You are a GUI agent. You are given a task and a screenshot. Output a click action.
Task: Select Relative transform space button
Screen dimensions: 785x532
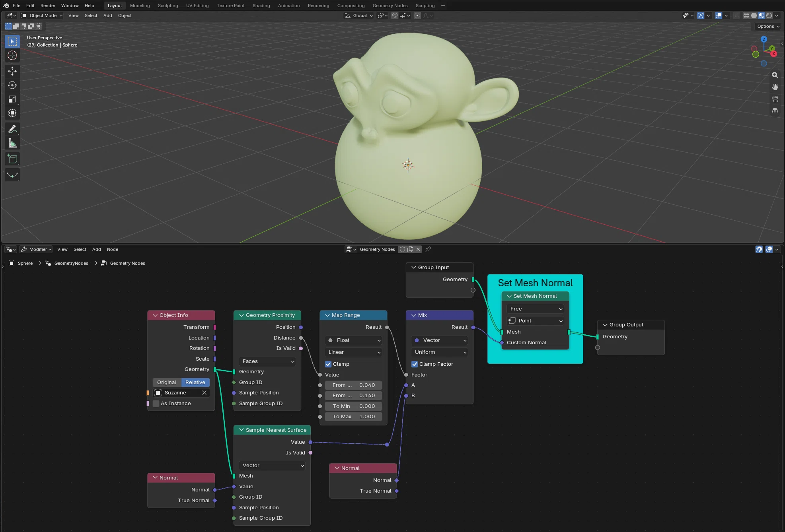tap(195, 382)
